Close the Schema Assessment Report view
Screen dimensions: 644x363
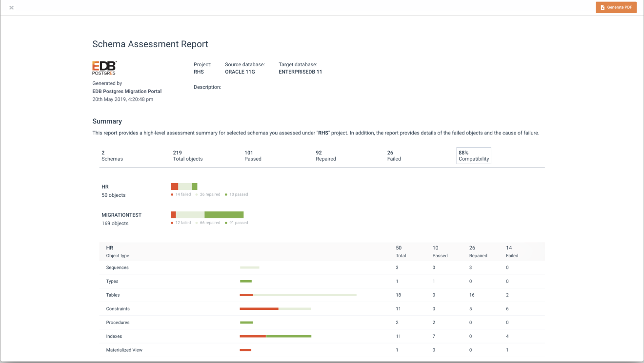[x=11, y=8]
